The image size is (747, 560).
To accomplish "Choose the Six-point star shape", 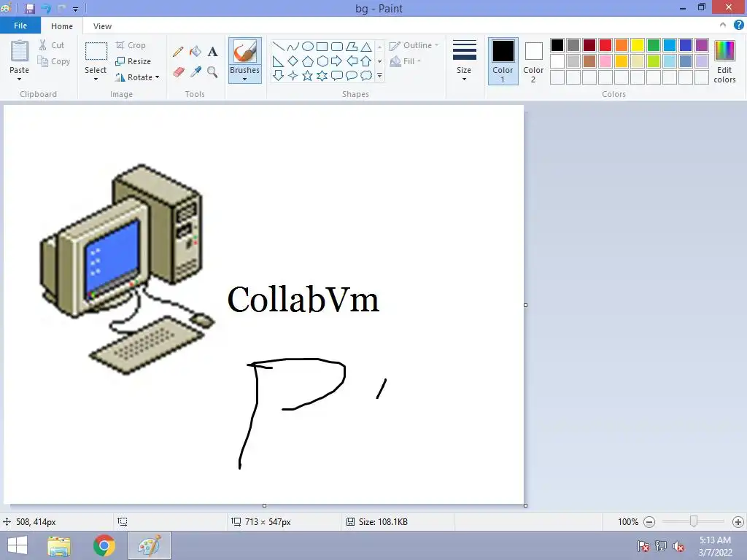I will pos(322,75).
